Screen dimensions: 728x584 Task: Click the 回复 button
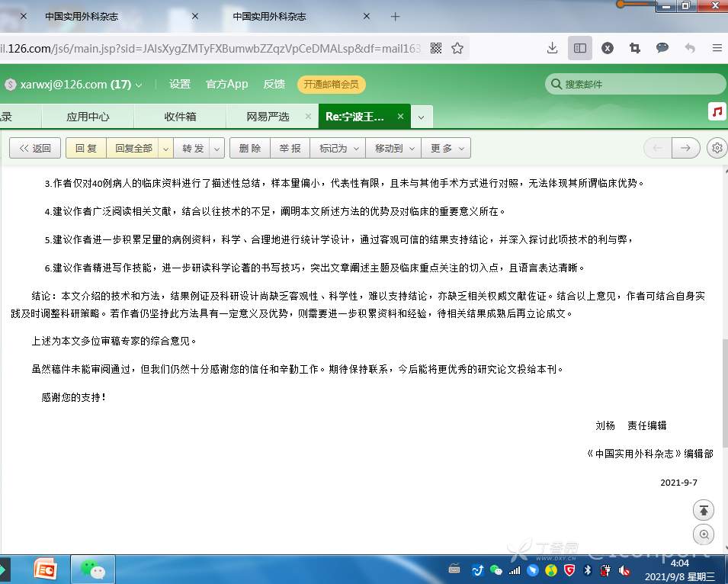pos(85,149)
